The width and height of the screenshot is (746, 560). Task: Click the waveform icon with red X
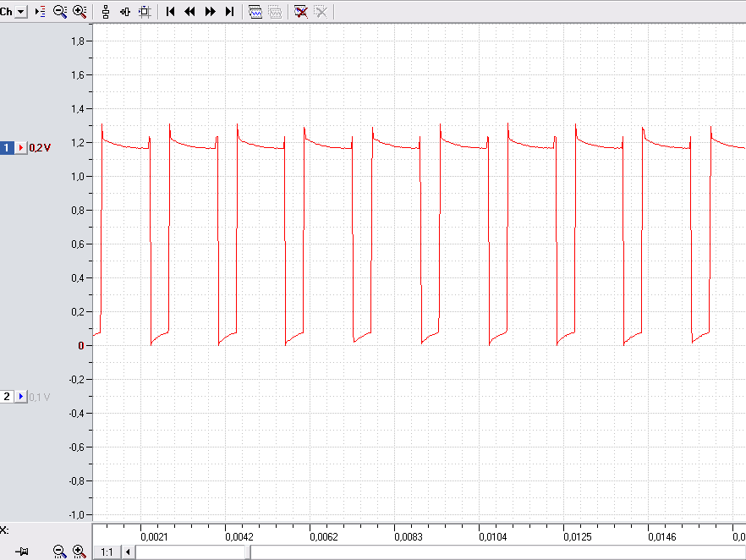point(301,12)
